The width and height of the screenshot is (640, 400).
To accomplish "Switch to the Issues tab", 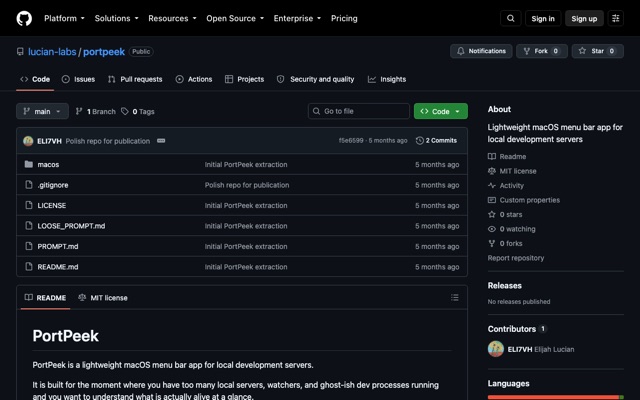I will [x=78, y=79].
